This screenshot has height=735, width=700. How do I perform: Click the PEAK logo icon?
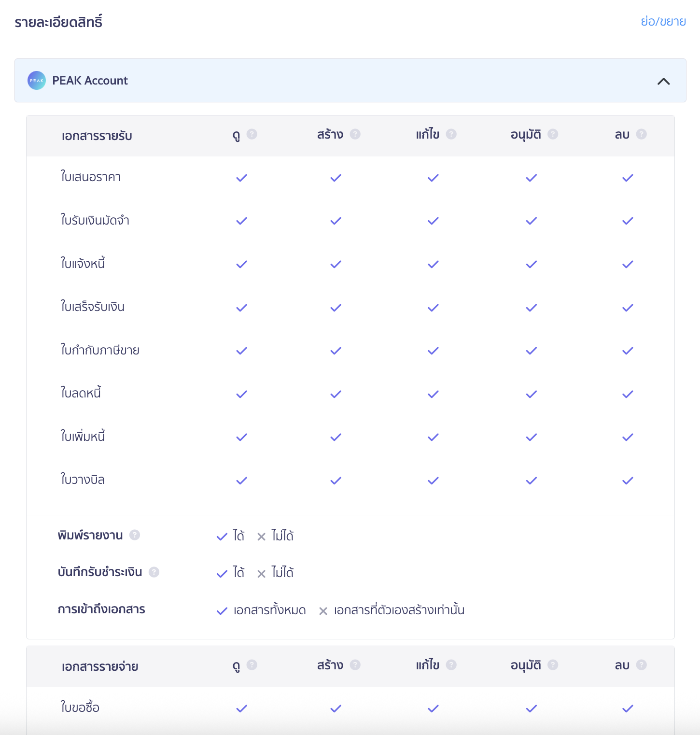[x=36, y=80]
